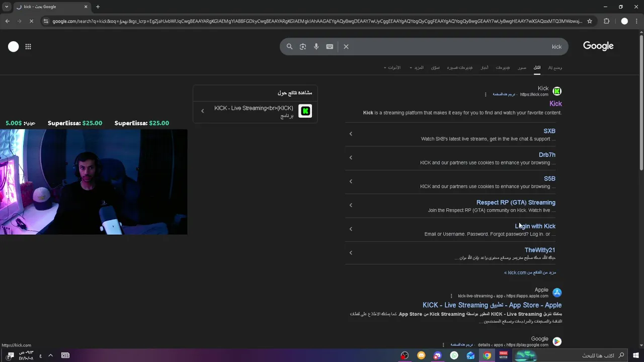This screenshot has width=644, height=362.
Task: Clear the search query with the X icon
Action: click(346, 46)
